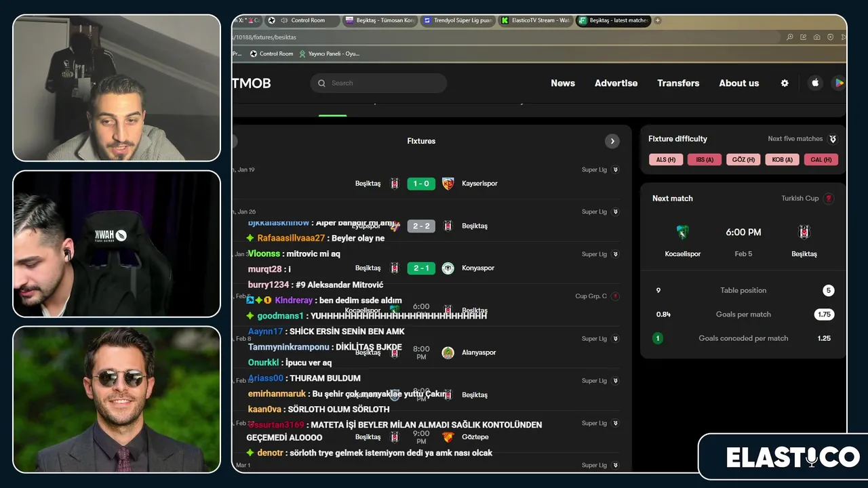Click the Konyaspor club crest
This screenshot has height=488, width=868.
(448, 268)
